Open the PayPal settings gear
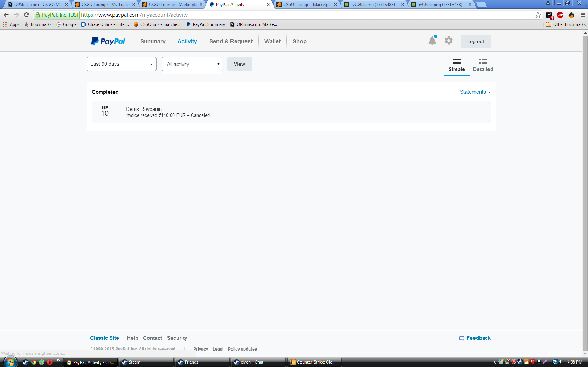Viewport: 588px width, 367px height. (x=449, y=41)
